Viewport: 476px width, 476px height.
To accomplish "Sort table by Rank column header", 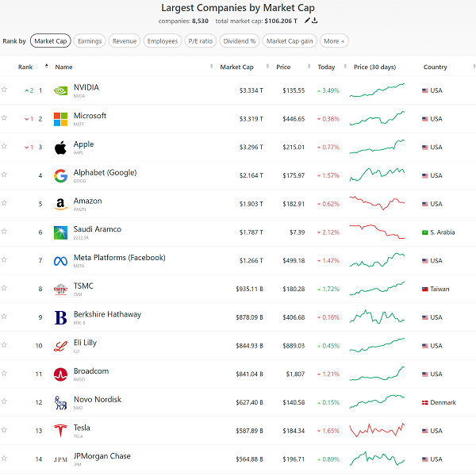I will 25,67.
